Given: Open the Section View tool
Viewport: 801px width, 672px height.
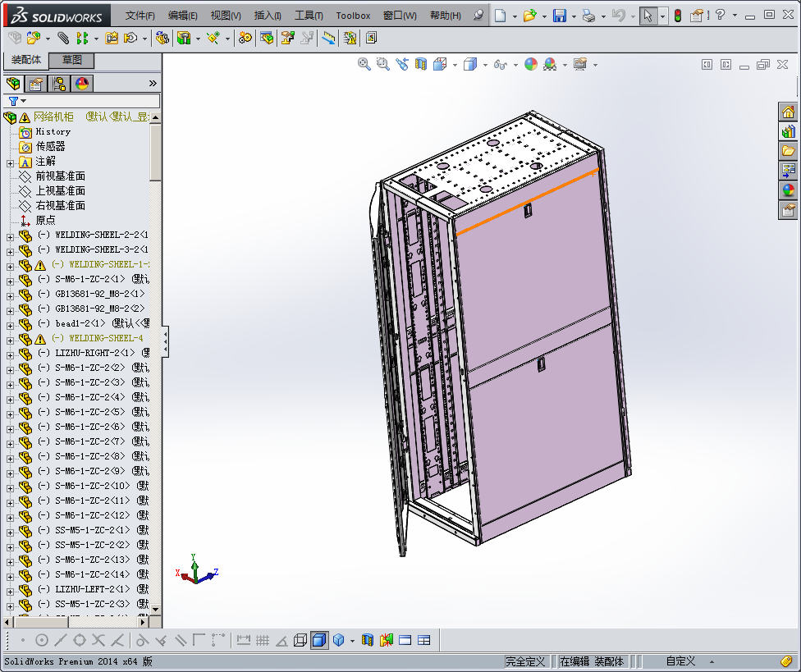Looking at the screenshot, I should [421, 64].
